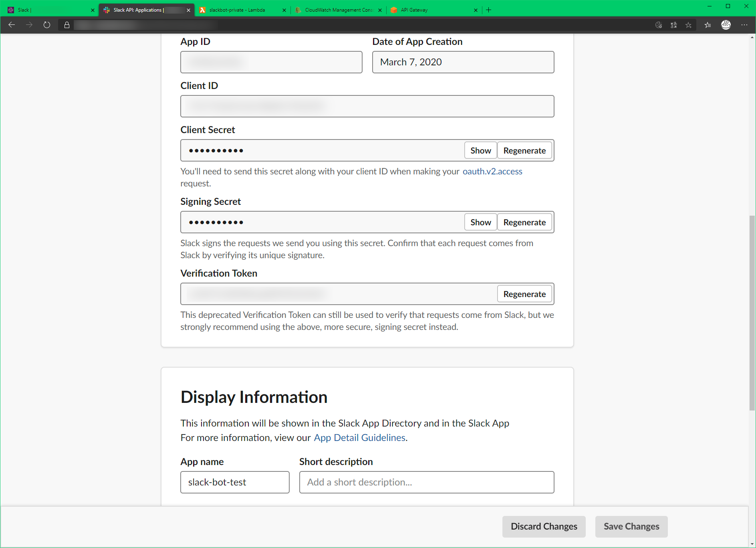Add this page to favorites

coord(689,25)
